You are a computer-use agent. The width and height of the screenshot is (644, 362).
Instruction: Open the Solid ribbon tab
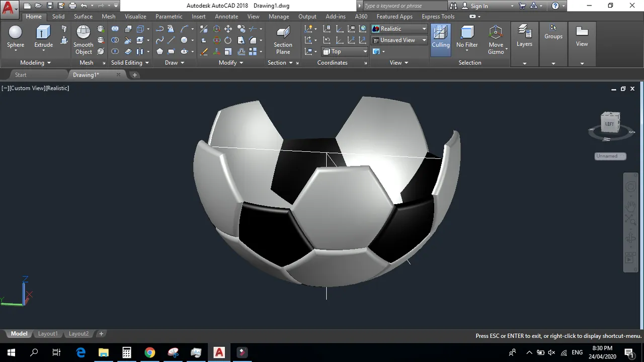point(58,17)
